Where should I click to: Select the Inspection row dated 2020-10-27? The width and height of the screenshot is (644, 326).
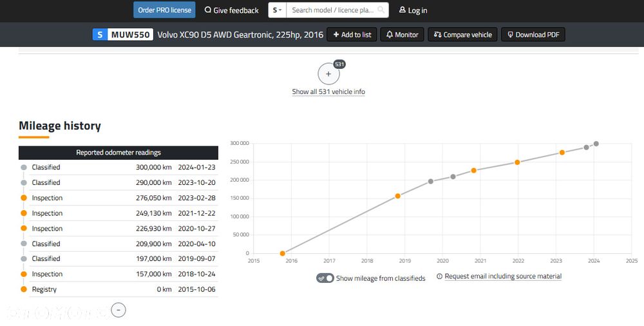(x=118, y=229)
